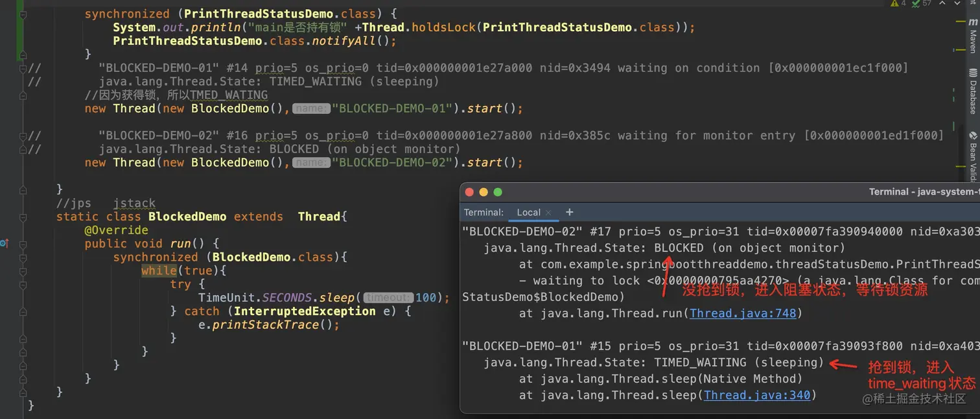Viewport: 980px width, 419px height.
Task: Click "TIMED_WAITING (sleeping)" in terminal output
Action: click(x=739, y=362)
